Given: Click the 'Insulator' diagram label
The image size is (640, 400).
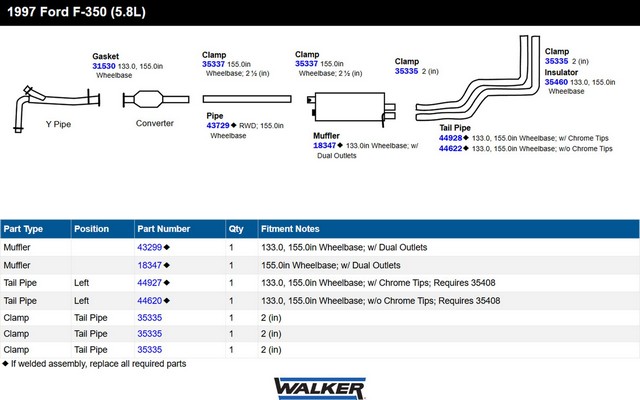Looking at the screenshot, I should point(561,72).
